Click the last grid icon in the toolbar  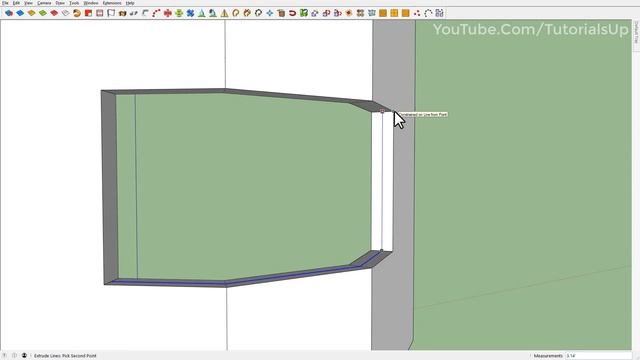pyautogui.click(x=439, y=13)
